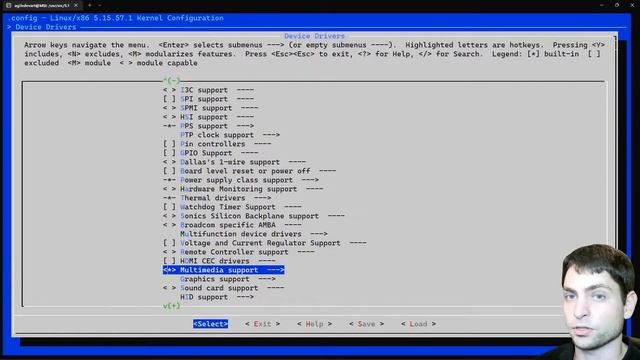Open Thermal drivers submenu arrow

[262, 198]
